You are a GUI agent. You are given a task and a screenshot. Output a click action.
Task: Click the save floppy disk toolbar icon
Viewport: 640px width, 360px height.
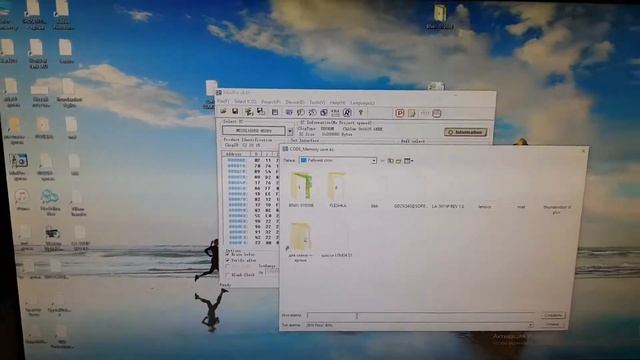235,111
